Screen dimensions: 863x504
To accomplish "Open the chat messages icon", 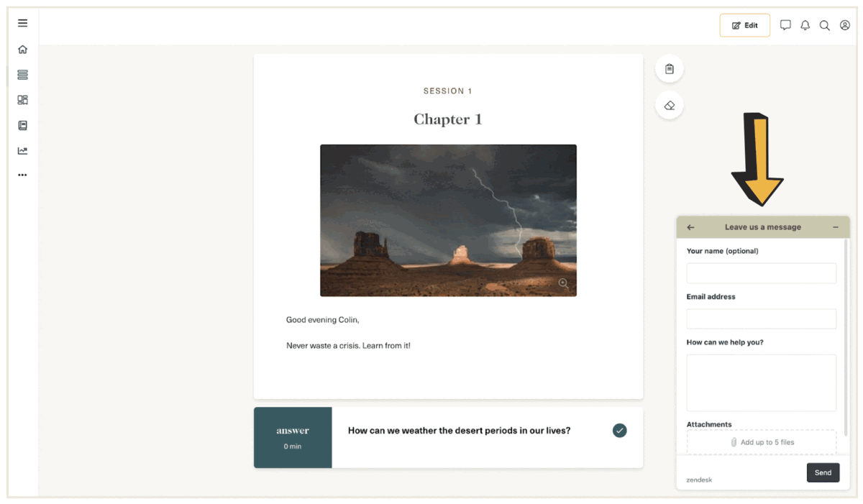I will click(x=785, y=25).
